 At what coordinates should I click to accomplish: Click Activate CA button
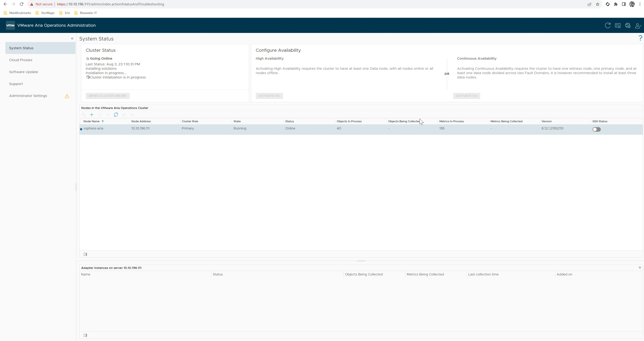tap(466, 96)
